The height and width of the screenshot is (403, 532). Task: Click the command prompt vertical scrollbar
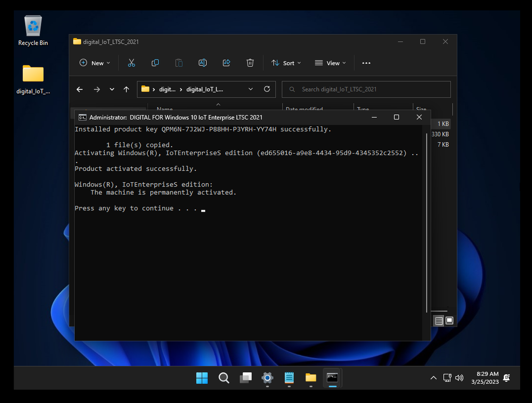[x=427, y=222]
